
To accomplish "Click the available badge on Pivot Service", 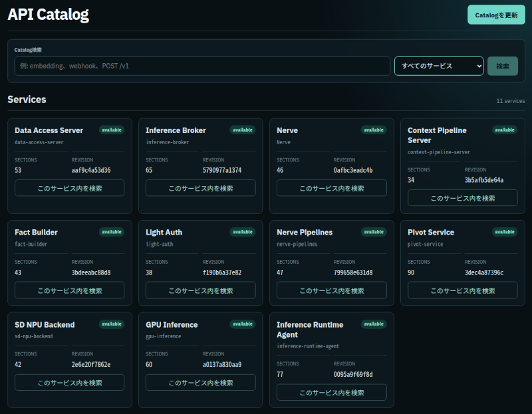I will 504,232.
